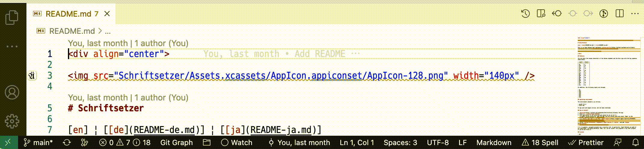Click line number 3 in the gutter
Image resolution: width=644 pixels, height=149 pixels.
50,76
